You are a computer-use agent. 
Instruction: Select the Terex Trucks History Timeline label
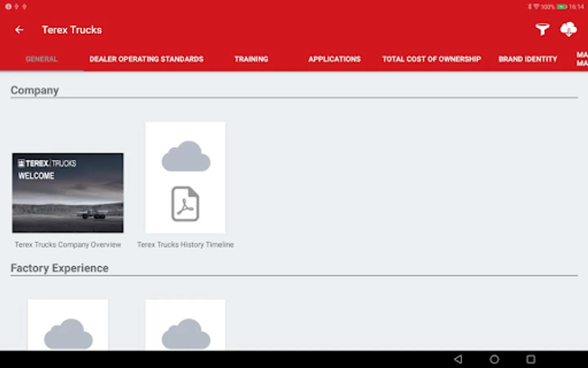pos(185,245)
